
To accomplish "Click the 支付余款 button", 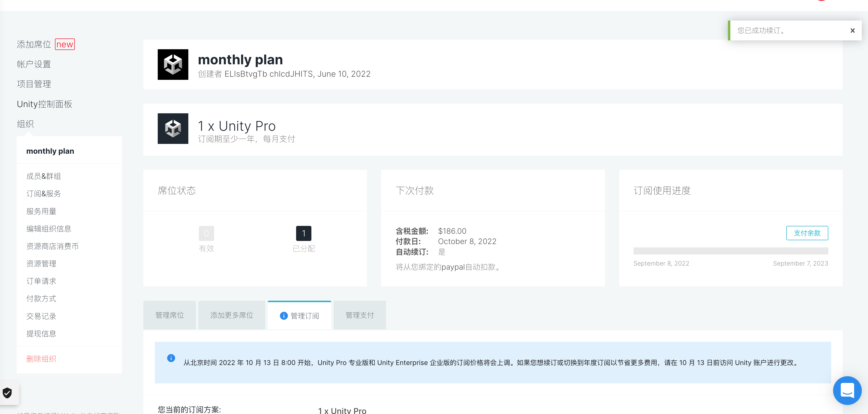I will click(x=807, y=233).
